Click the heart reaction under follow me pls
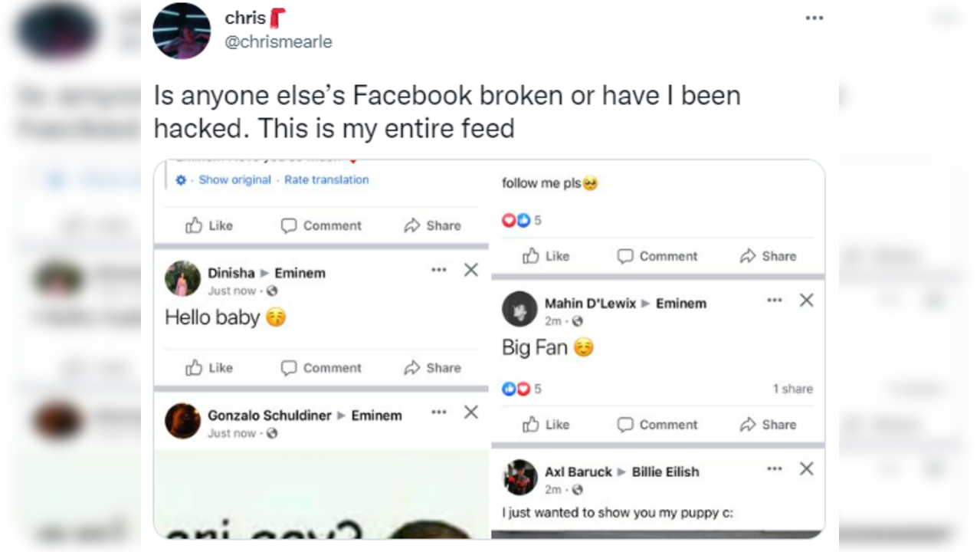Viewport: 980px width, 552px height. [x=509, y=220]
